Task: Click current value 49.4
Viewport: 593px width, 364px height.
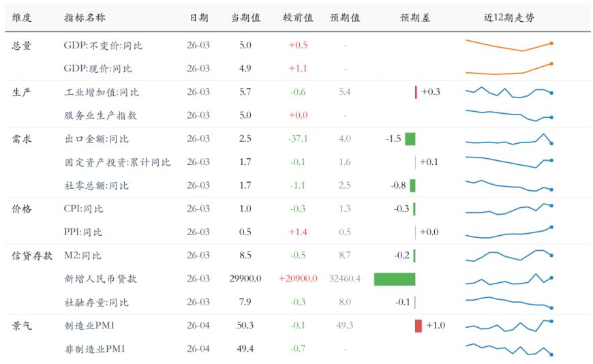Action: point(245,349)
